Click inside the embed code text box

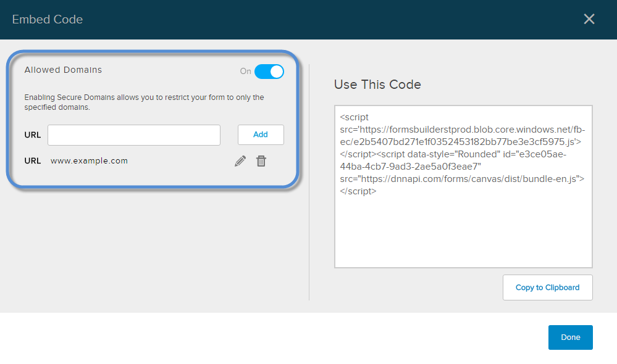click(463, 187)
